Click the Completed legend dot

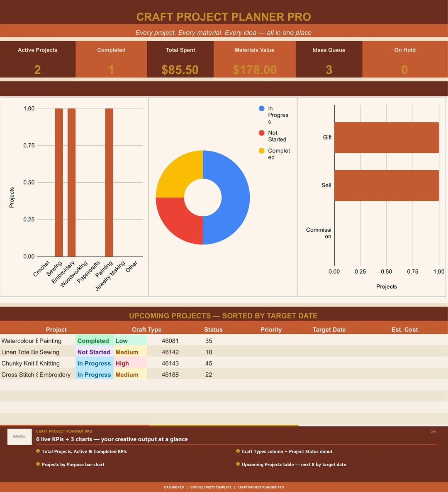point(261,151)
